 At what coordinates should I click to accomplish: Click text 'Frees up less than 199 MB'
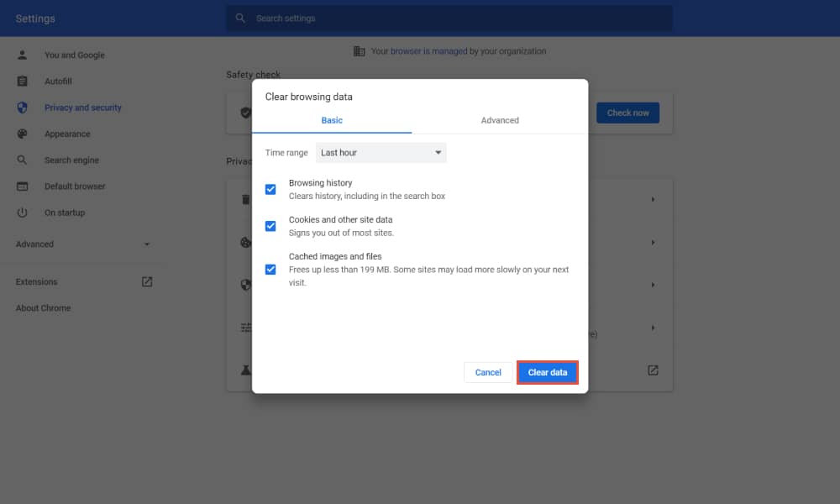[339, 270]
